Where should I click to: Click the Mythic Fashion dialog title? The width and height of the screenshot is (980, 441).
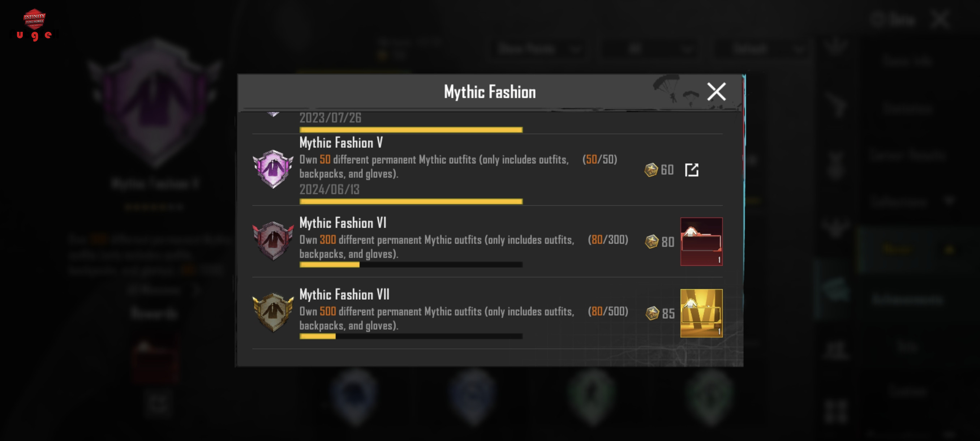point(490,92)
